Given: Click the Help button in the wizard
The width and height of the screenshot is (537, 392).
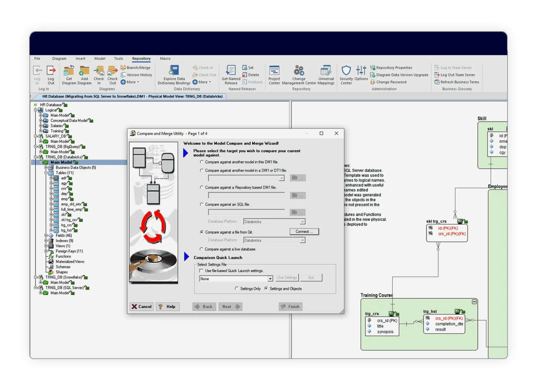Looking at the screenshot, I should coord(168,307).
